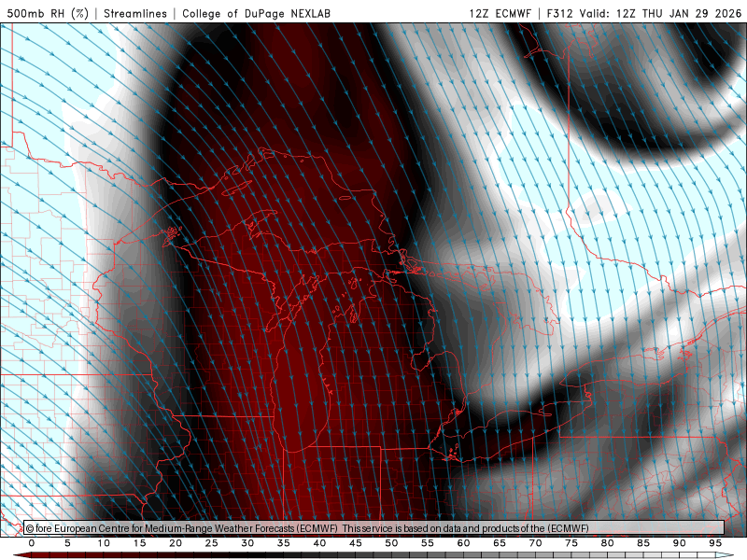
Task: Select the "Streamlines" label in header
Action: tap(135, 13)
